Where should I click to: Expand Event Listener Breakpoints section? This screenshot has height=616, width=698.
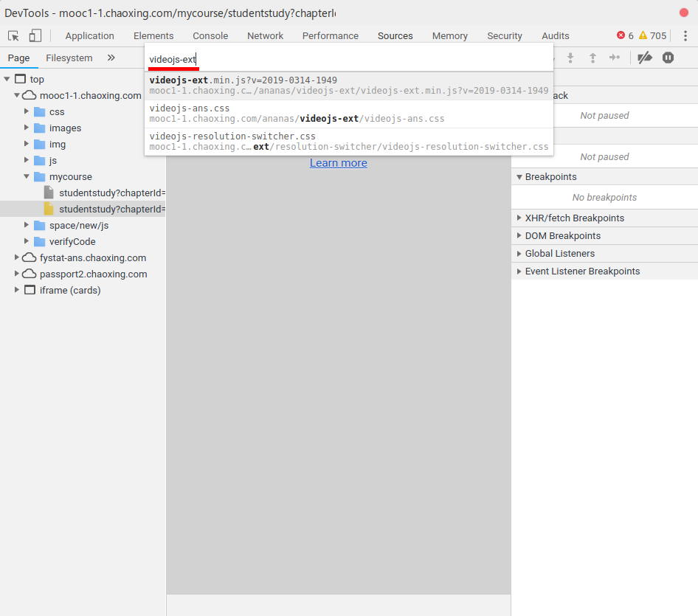(x=519, y=271)
